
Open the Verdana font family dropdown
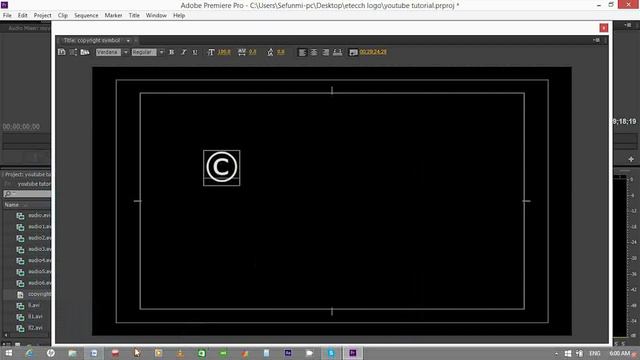(x=126, y=52)
